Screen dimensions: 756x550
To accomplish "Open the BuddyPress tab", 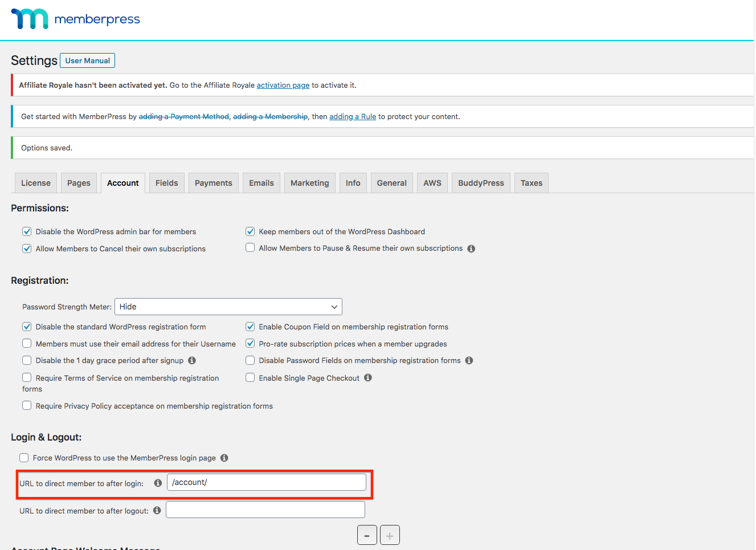I will (x=481, y=183).
